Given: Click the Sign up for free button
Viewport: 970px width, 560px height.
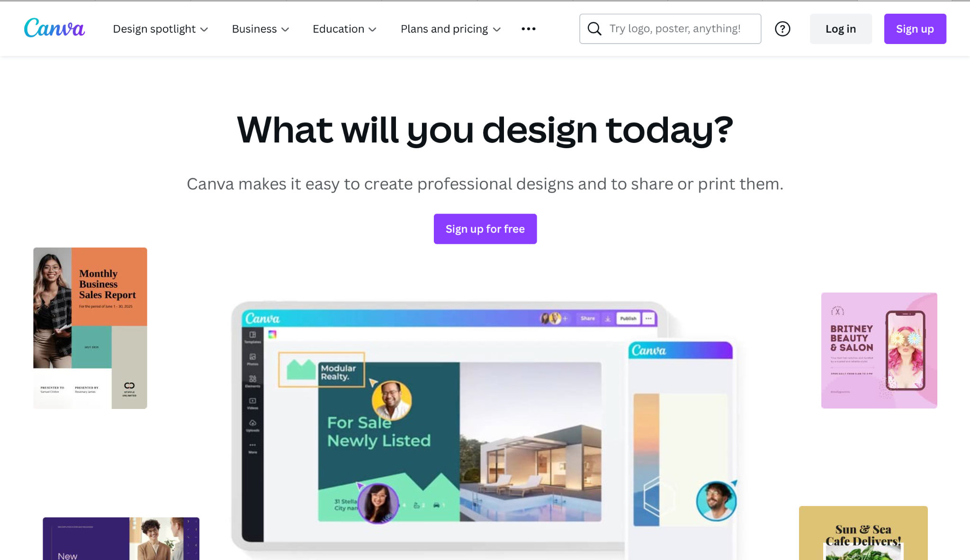Looking at the screenshot, I should 485,229.
